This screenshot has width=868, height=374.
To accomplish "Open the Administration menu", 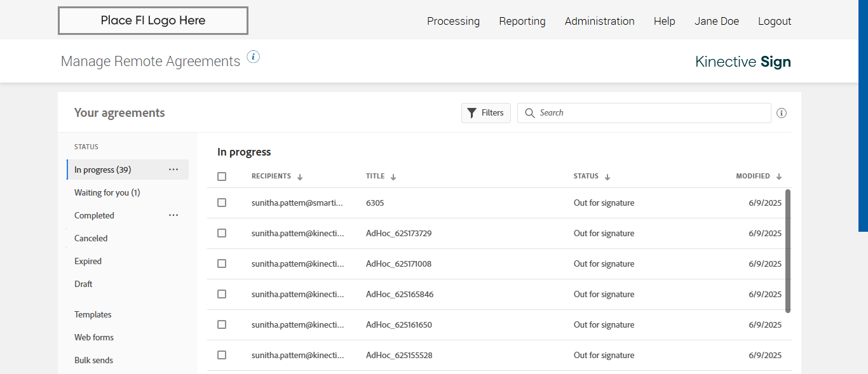I will [x=599, y=21].
